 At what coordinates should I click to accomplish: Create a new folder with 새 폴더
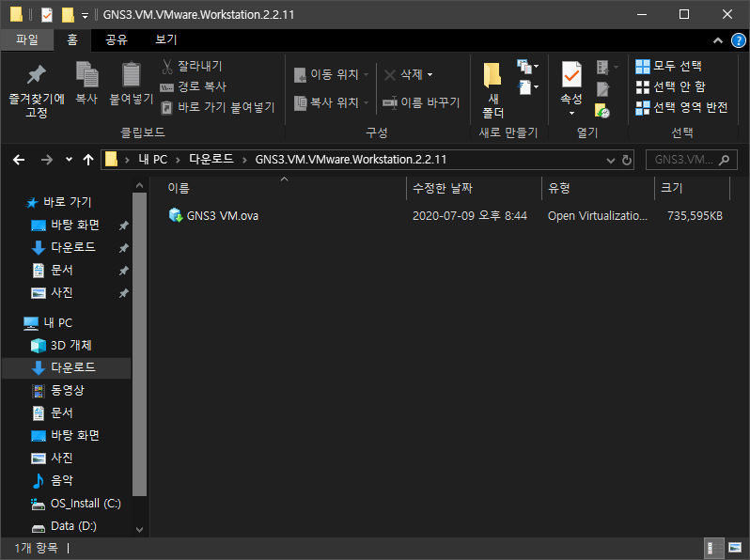(492, 91)
